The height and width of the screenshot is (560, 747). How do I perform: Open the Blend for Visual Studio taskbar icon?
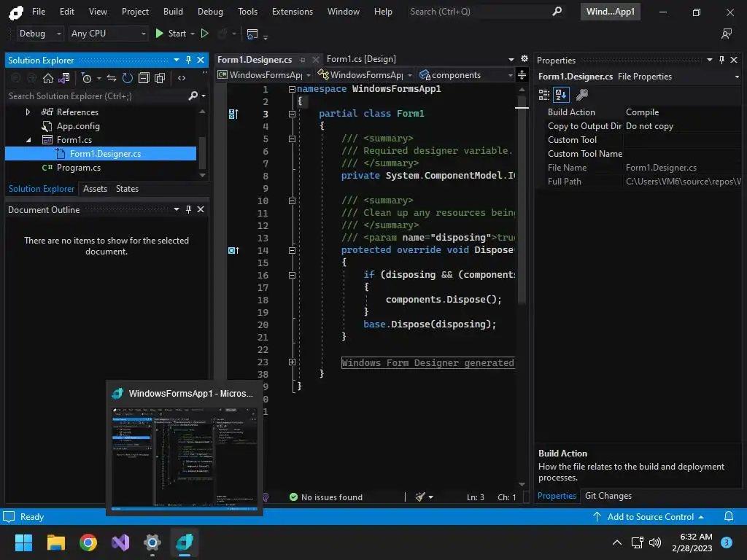point(185,542)
